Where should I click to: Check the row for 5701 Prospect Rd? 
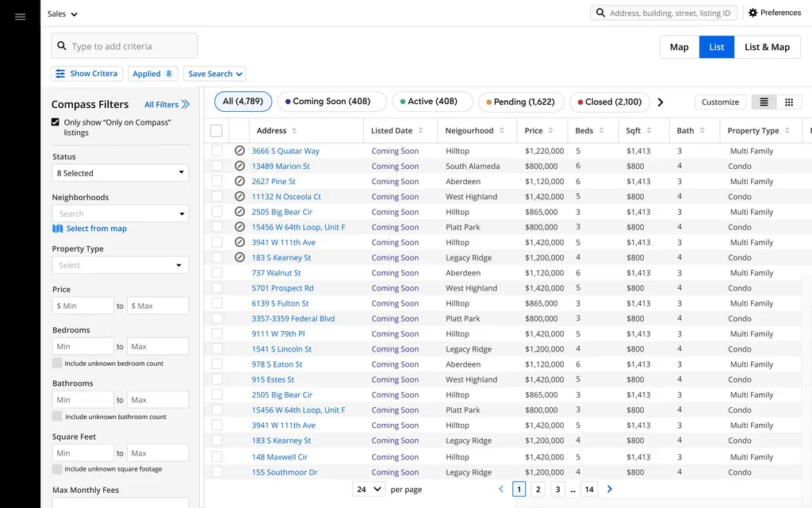click(x=217, y=287)
